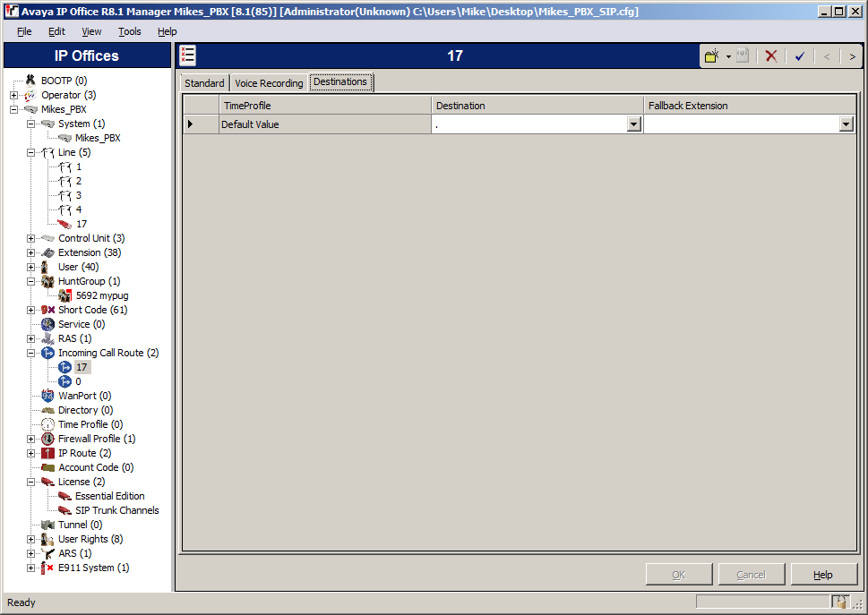Open the Help menu

(x=168, y=31)
